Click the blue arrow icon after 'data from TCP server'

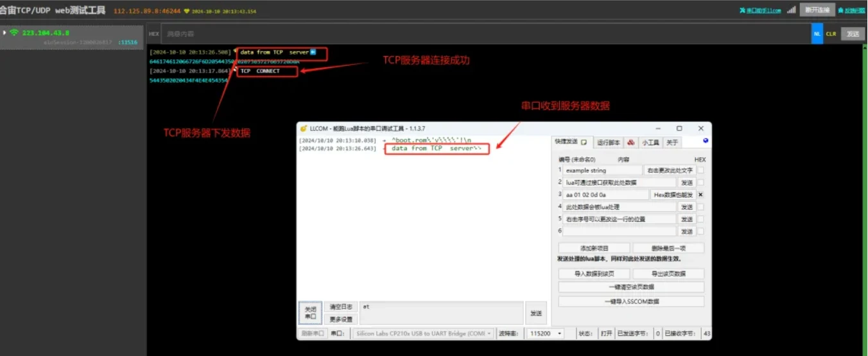pyautogui.click(x=313, y=52)
